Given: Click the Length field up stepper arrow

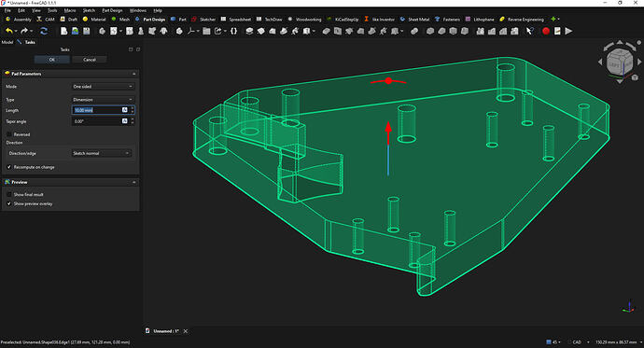Looking at the screenshot, I should pyautogui.click(x=133, y=108).
